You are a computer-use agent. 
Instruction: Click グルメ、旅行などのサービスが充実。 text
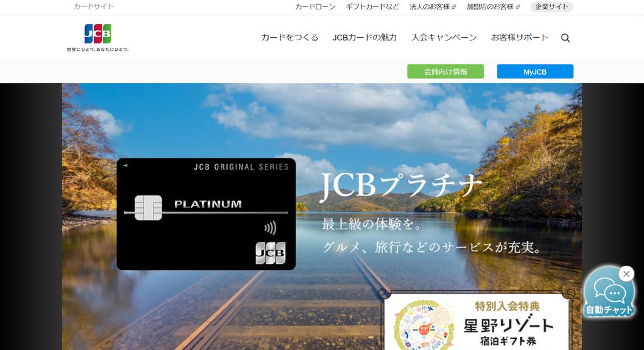tap(432, 246)
